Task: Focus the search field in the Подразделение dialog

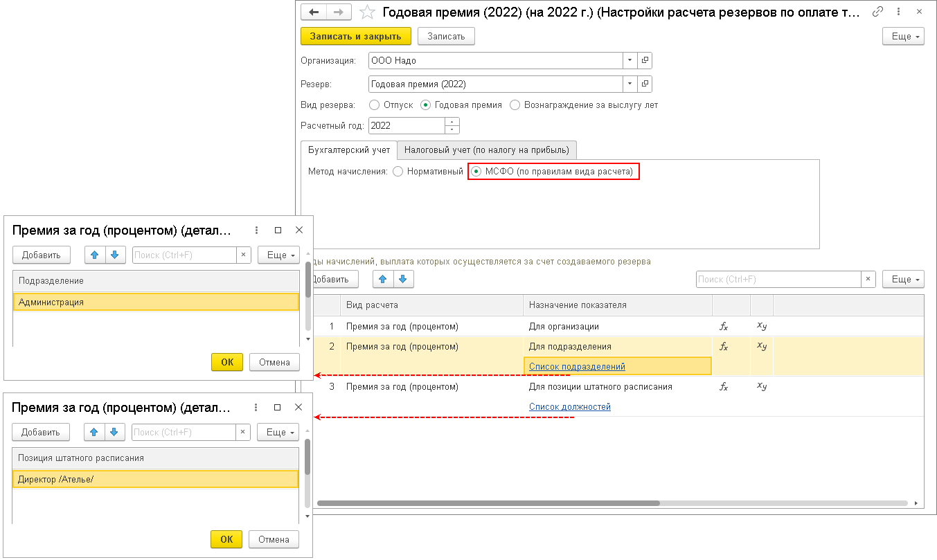Action: point(184,255)
